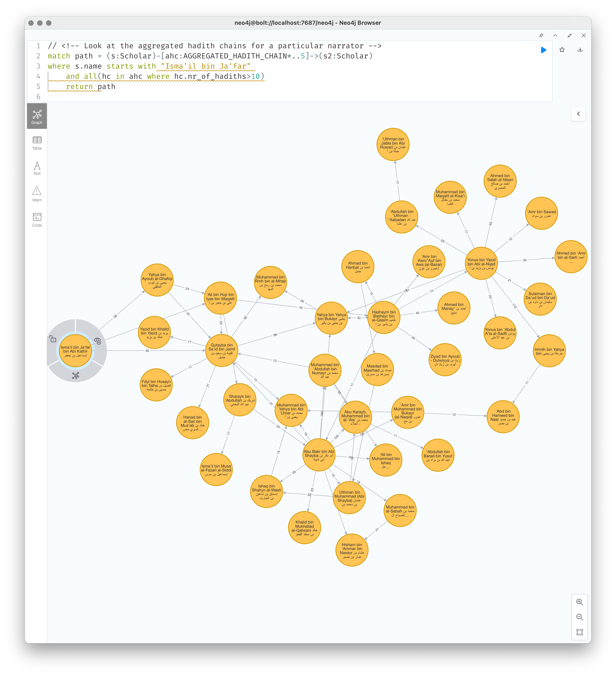The image size is (616, 676).
Task: Collapse the result frame with up chevron
Action: pos(555,36)
